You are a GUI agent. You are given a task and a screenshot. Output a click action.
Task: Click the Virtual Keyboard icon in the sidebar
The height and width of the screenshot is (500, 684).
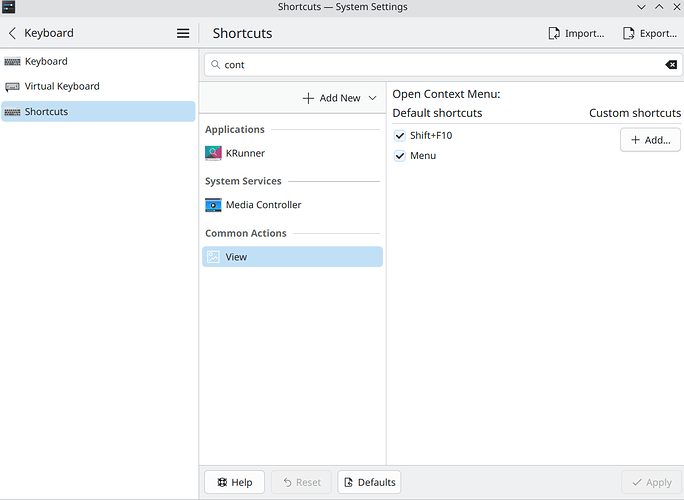tap(12, 86)
